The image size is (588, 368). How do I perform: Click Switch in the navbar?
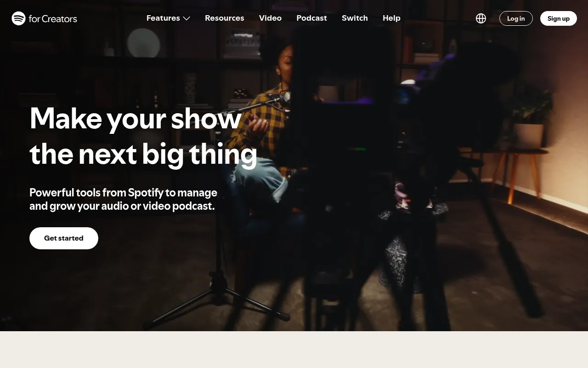pos(355,18)
